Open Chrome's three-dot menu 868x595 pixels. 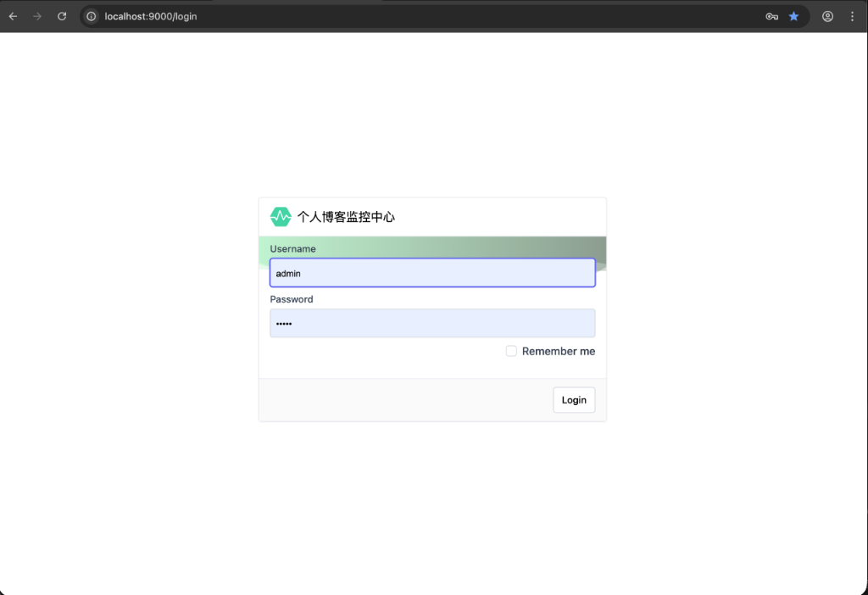click(852, 16)
